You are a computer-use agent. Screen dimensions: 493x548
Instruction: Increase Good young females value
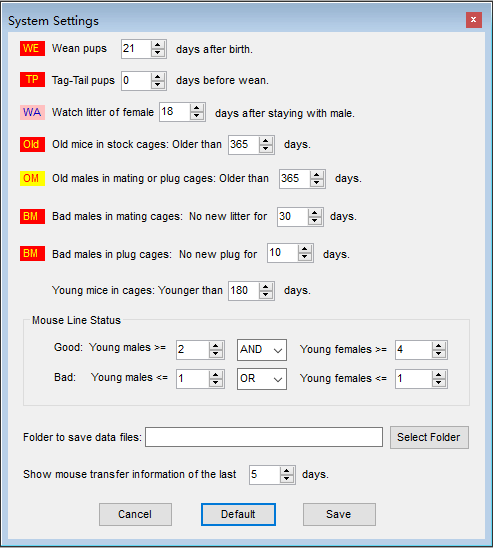[438, 346]
